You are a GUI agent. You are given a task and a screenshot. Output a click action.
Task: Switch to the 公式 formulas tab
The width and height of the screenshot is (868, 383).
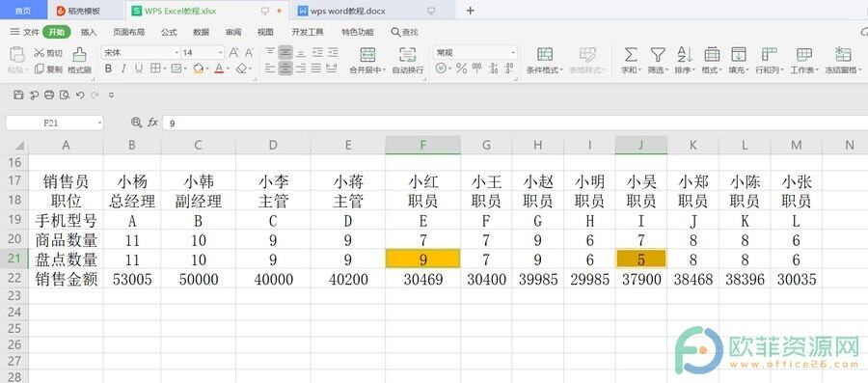coord(169,32)
